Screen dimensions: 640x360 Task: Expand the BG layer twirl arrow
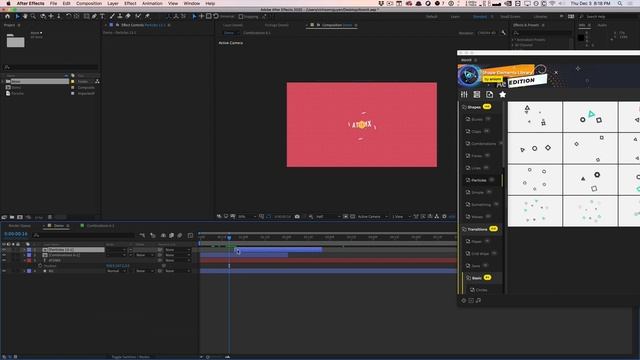click(24, 271)
